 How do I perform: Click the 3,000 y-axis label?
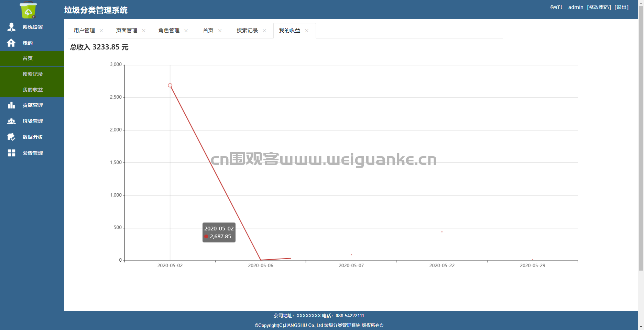[x=116, y=65]
